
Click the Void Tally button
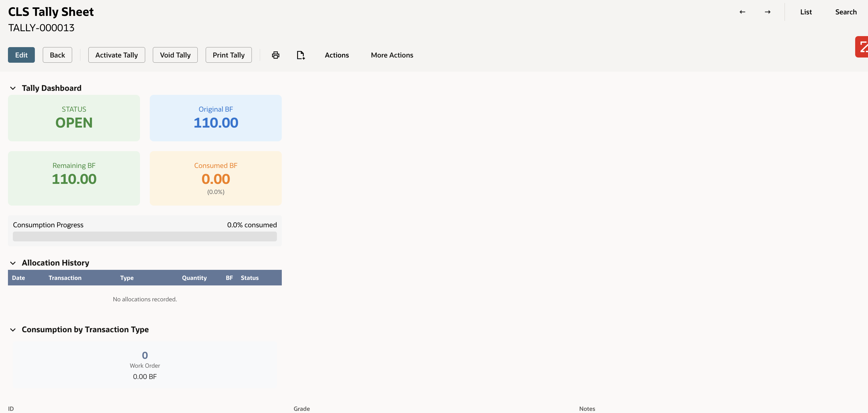point(175,55)
